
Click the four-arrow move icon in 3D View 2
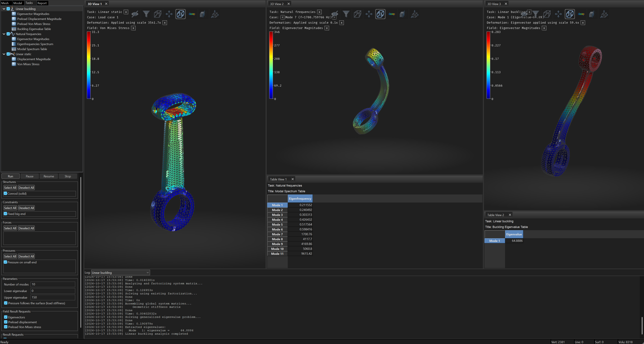pyautogui.click(x=369, y=14)
